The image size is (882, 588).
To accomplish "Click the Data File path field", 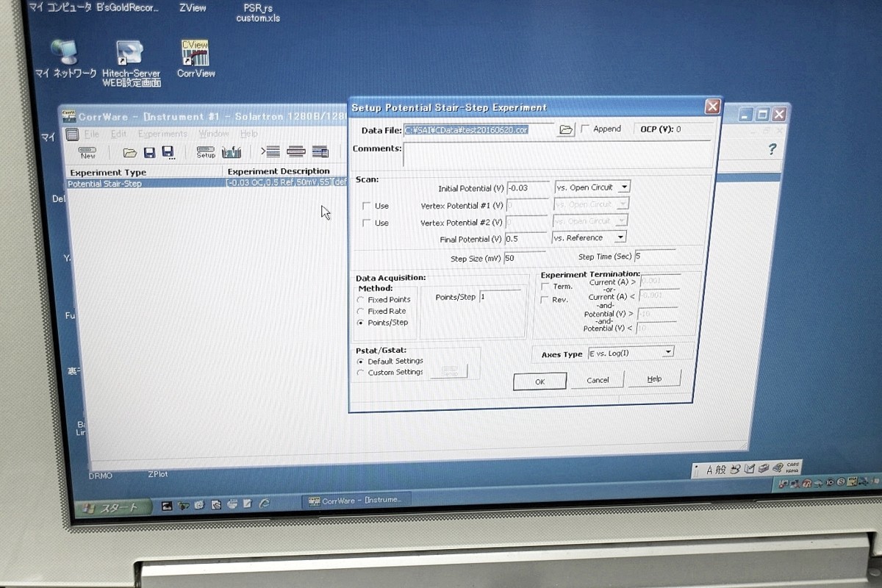I will pos(478,130).
